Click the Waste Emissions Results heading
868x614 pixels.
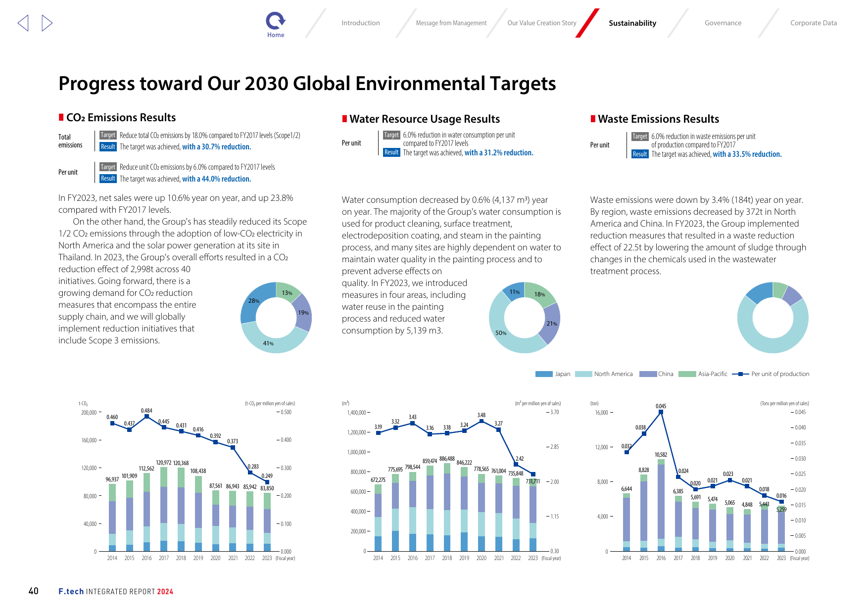(658, 119)
